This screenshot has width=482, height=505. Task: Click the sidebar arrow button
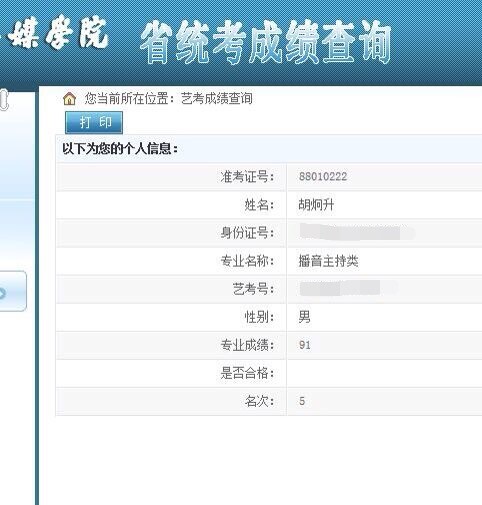tap(13, 291)
